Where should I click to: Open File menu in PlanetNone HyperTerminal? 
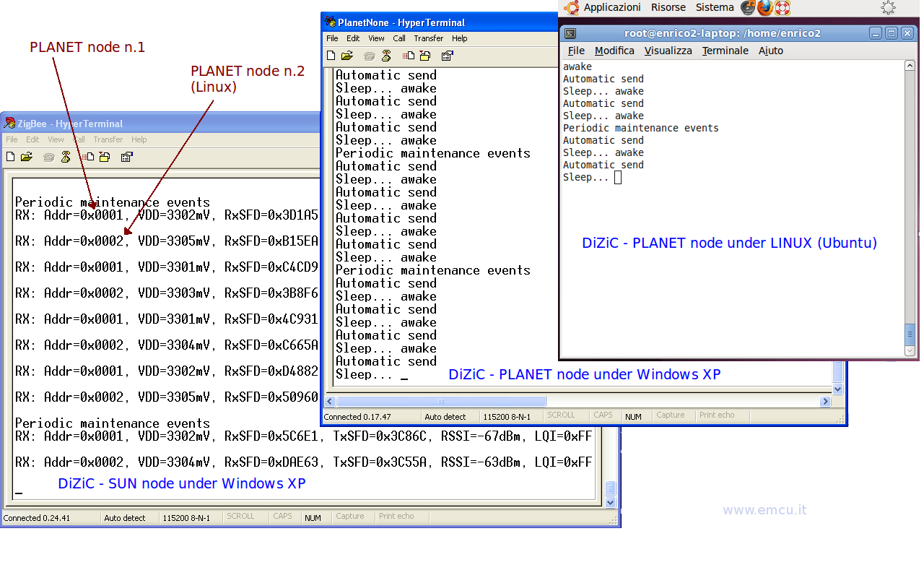click(332, 38)
